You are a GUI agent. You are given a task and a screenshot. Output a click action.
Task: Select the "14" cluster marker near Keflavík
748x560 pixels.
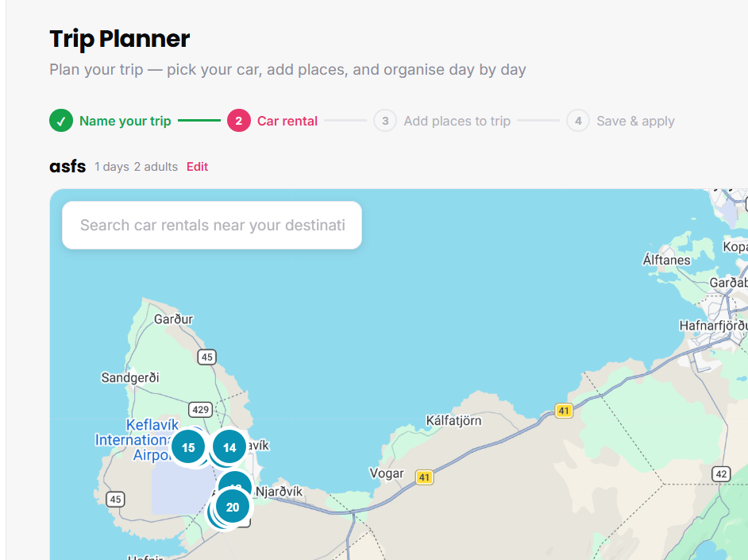(x=229, y=446)
